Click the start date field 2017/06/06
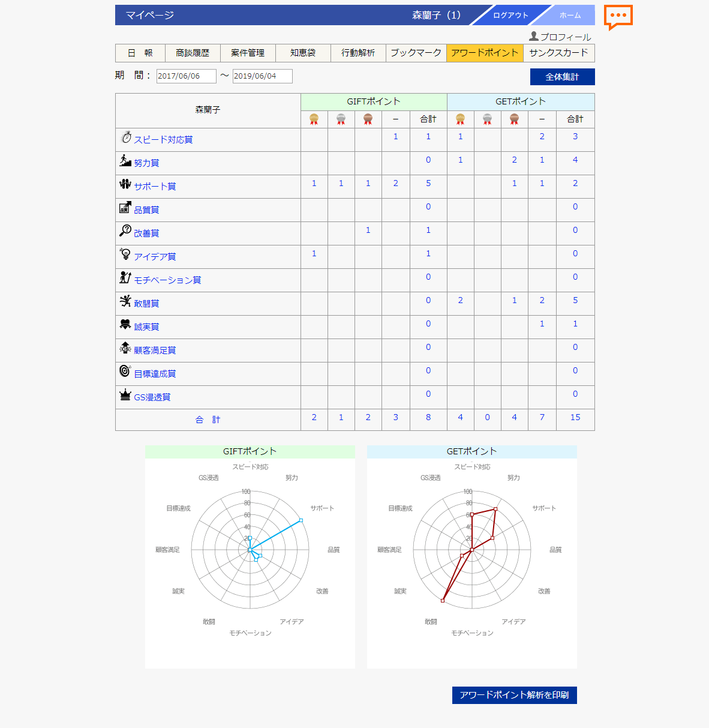The height and width of the screenshot is (728, 709). pos(186,76)
